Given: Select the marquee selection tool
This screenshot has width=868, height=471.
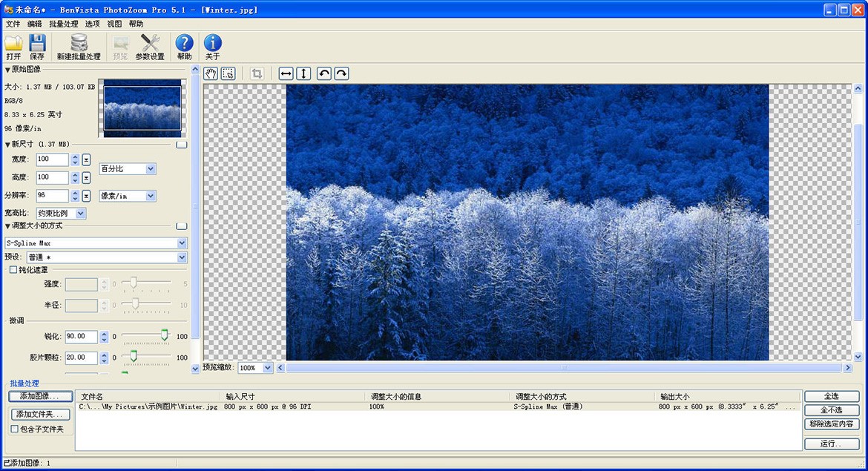Looking at the screenshot, I should (228, 73).
